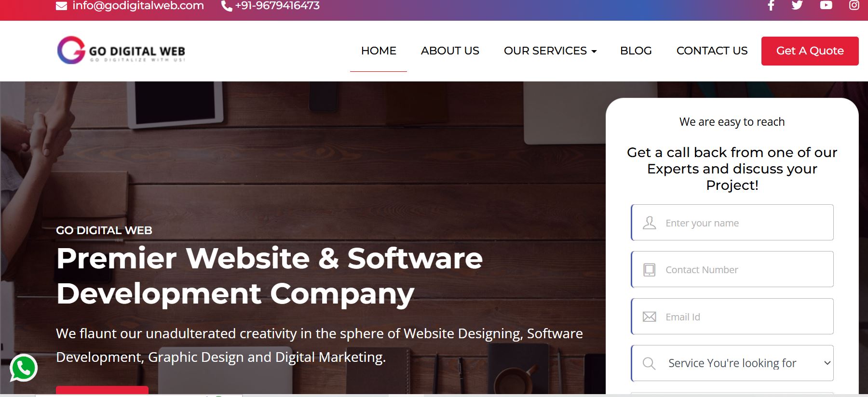Click the +91-9679416473 phone number link

click(x=277, y=6)
